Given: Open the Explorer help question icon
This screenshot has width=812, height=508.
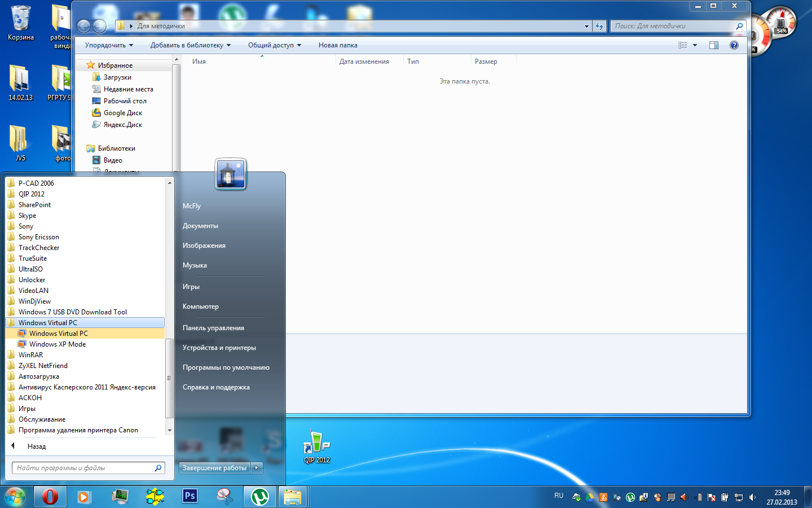Looking at the screenshot, I should tap(734, 45).
